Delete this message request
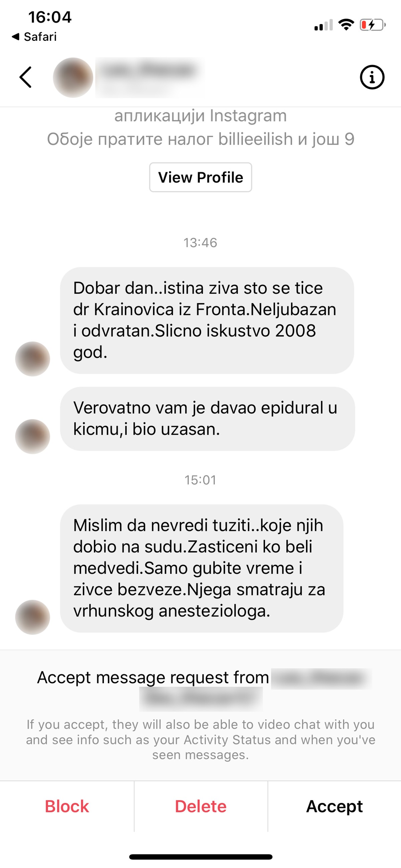 point(200,806)
